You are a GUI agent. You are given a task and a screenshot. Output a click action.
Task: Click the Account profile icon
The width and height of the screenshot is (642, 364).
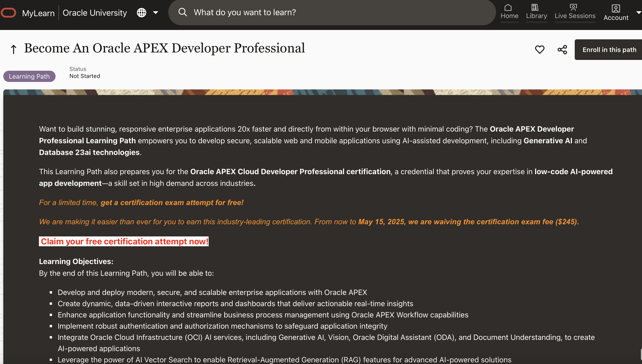pos(616,8)
